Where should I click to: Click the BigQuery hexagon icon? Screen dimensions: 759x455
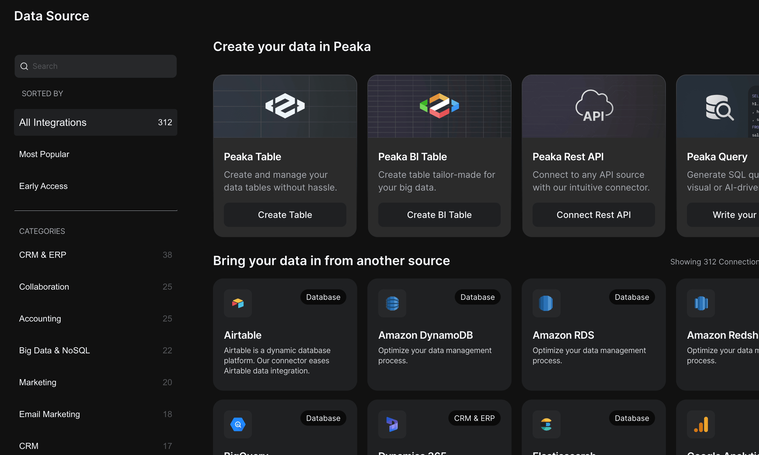pyautogui.click(x=238, y=425)
